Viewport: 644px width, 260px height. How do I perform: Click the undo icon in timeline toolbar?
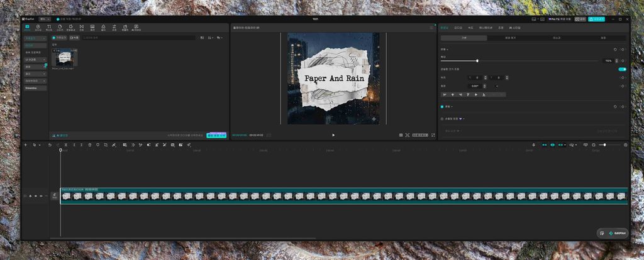[50, 145]
